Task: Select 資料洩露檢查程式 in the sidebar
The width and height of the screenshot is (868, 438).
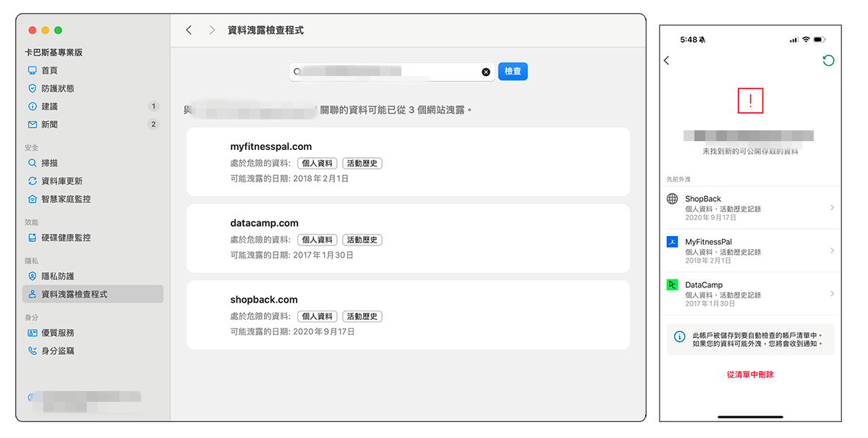Action: (x=93, y=294)
